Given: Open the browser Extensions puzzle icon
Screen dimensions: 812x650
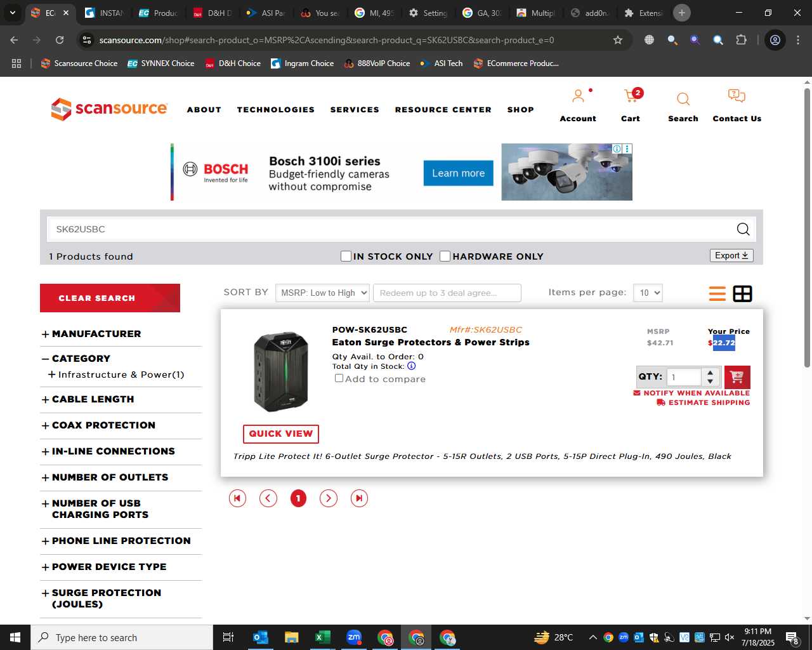Looking at the screenshot, I should (741, 40).
